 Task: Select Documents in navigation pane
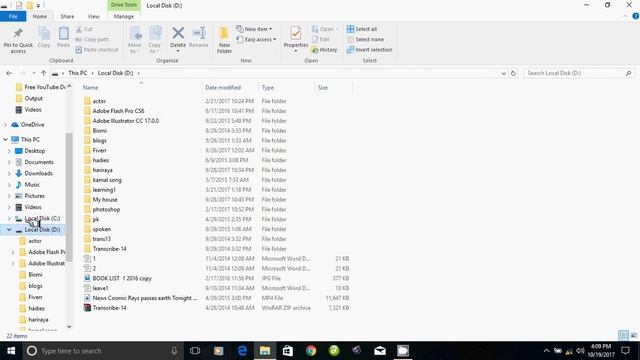pyautogui.click(x=39, y=162)
